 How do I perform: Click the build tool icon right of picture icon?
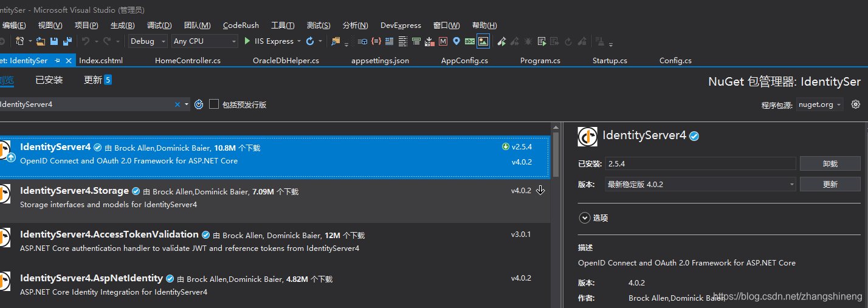point(501,41)
